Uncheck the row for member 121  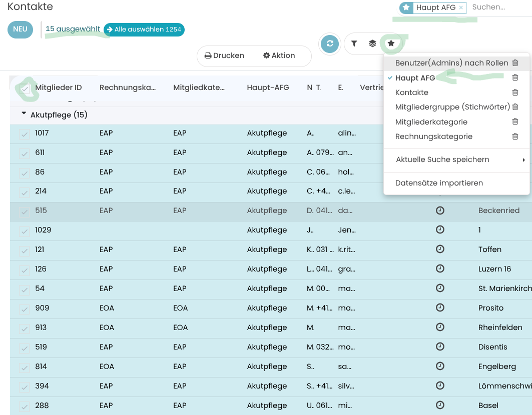pyautogui.click(x=25, y=250)
